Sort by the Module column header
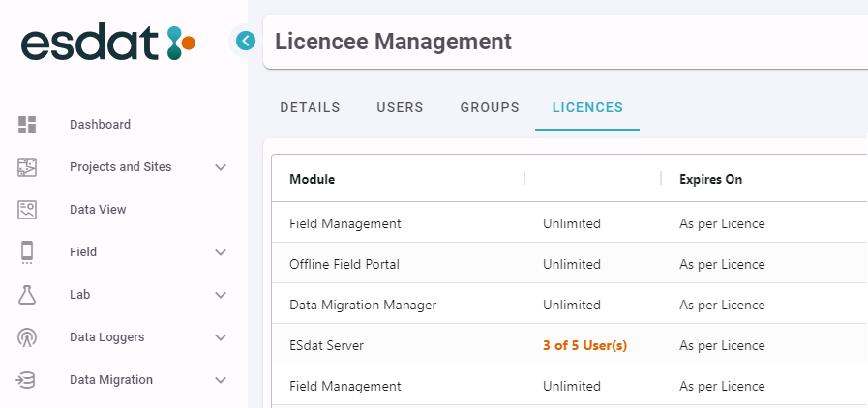 click(x=313, y=179)
